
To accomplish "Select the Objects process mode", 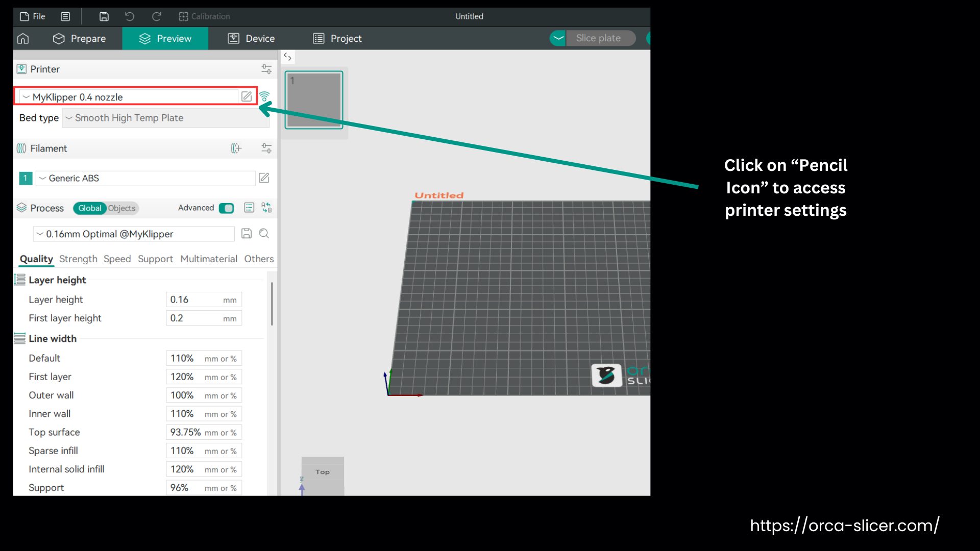I will [x=122, y=208].
